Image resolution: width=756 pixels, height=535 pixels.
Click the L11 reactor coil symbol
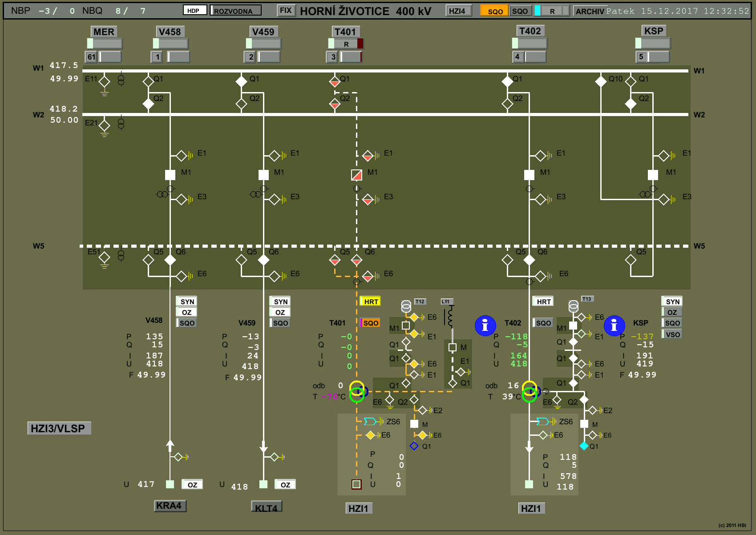click(x=450, y=316)
